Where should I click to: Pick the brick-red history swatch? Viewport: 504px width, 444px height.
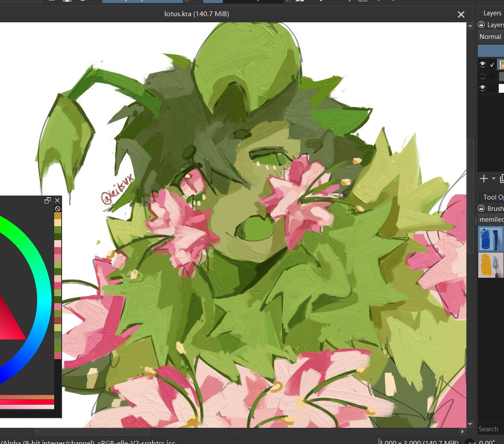pyautogui.click(x=58, y=321)
